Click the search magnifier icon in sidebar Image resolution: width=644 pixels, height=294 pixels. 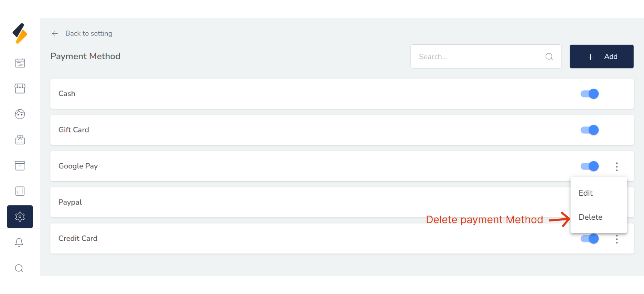[20, 268]
